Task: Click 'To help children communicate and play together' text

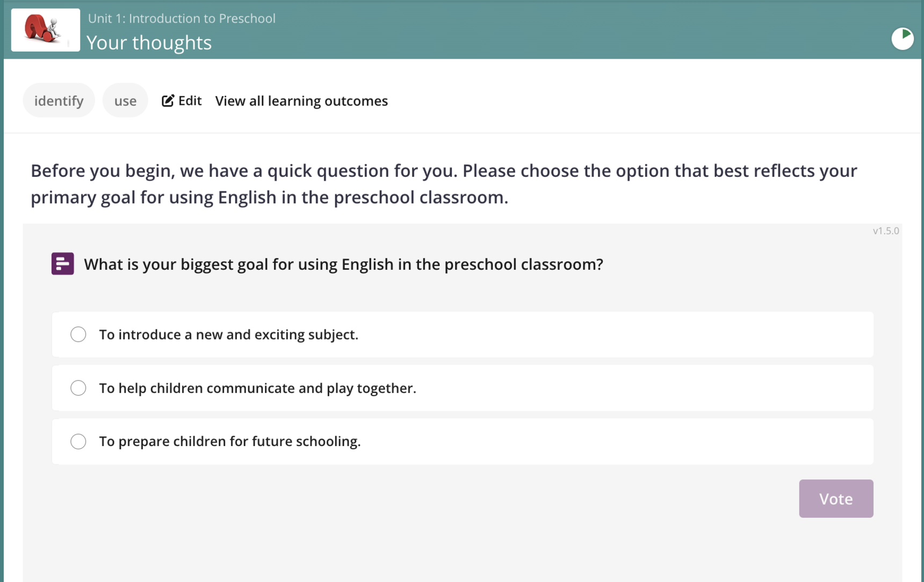Action: 257,388
